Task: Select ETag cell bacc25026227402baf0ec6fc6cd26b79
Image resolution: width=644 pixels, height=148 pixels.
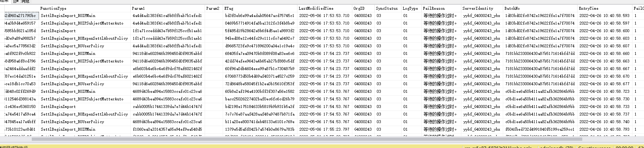Action: [260, 99]
